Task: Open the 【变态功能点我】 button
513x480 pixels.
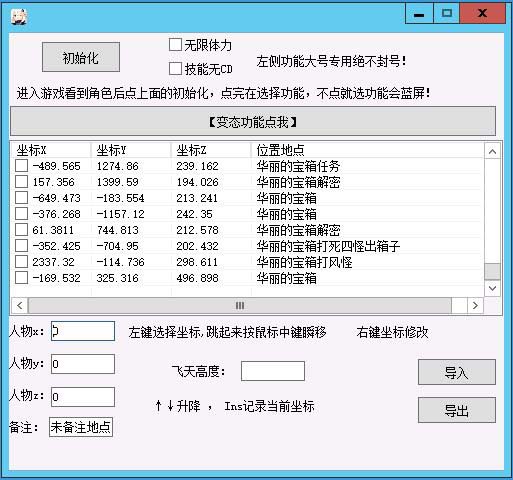Action: [x=253, y=121]
